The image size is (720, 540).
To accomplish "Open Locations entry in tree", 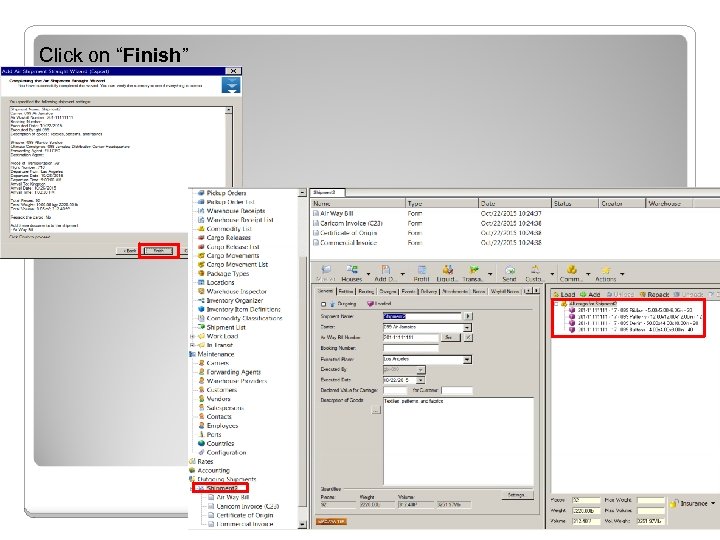I will (216, 282).
